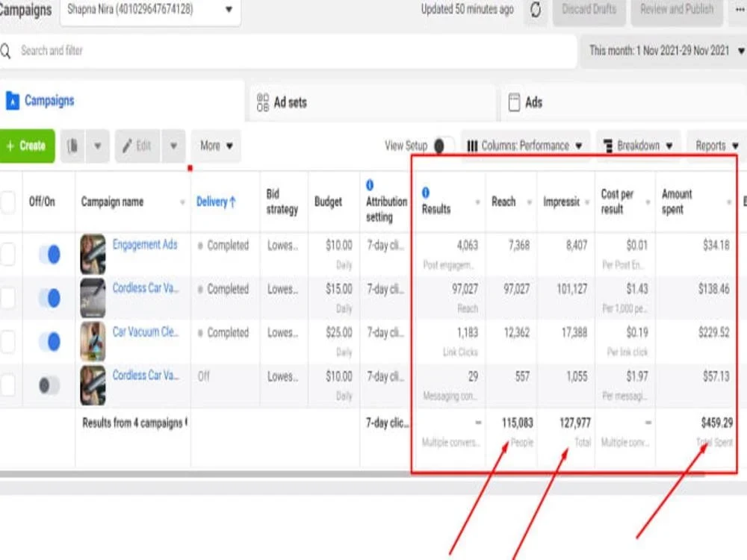Toggle the $15.00 Cordless Car Va campaign switch
Screen dimensions: 747x560
point(49,298)
